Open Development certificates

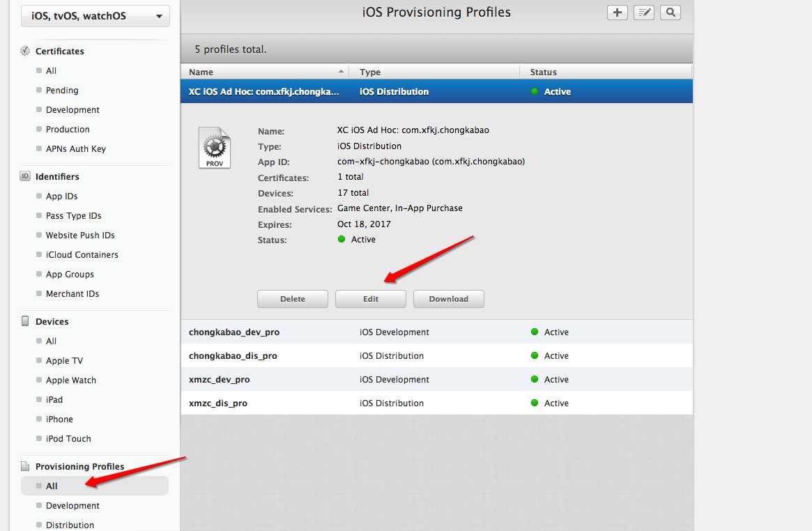[72, 109]
